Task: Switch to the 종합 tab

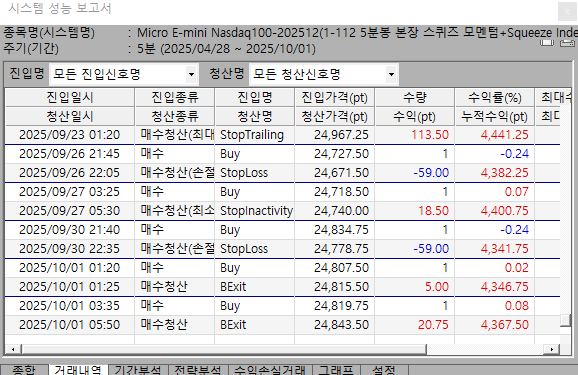Action: point(24,370)
